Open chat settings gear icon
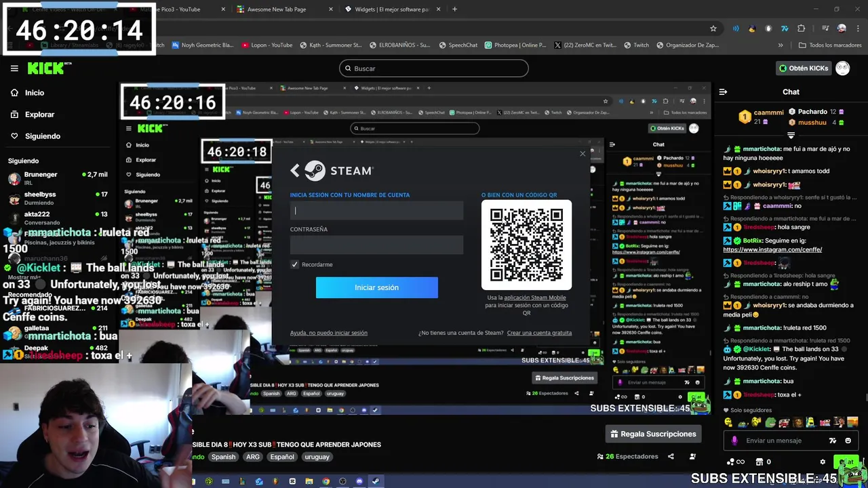This screenshot has height=488, width=868. click(823, 462)
